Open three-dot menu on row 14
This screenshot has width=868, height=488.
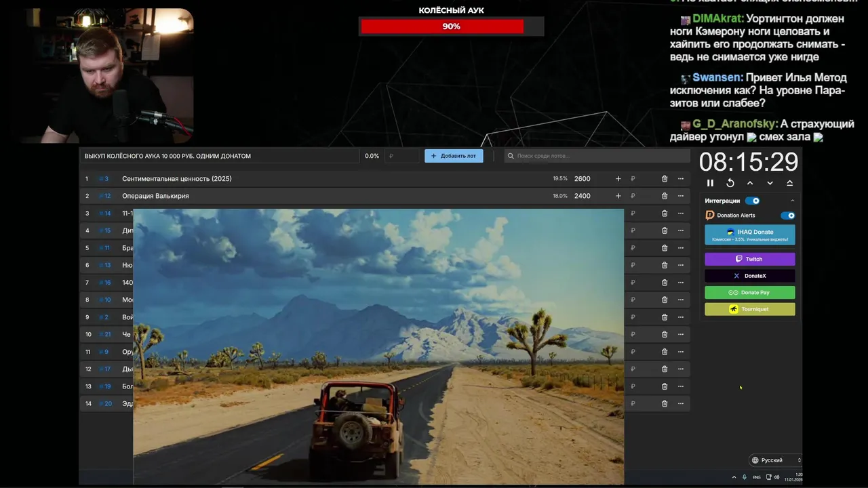click(681, 403)
